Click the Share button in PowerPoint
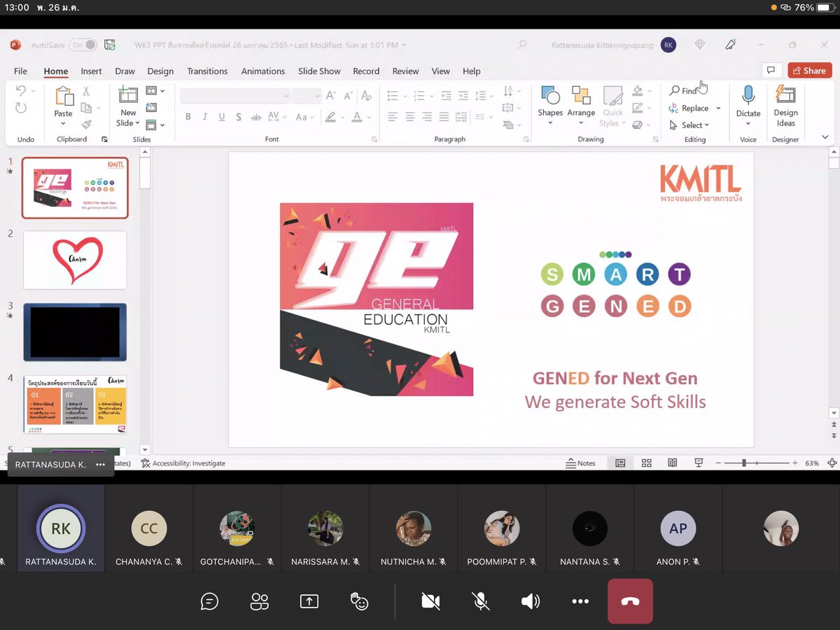Screen dimensions: 840x630 pyautogui.click(x=809, y=70)
